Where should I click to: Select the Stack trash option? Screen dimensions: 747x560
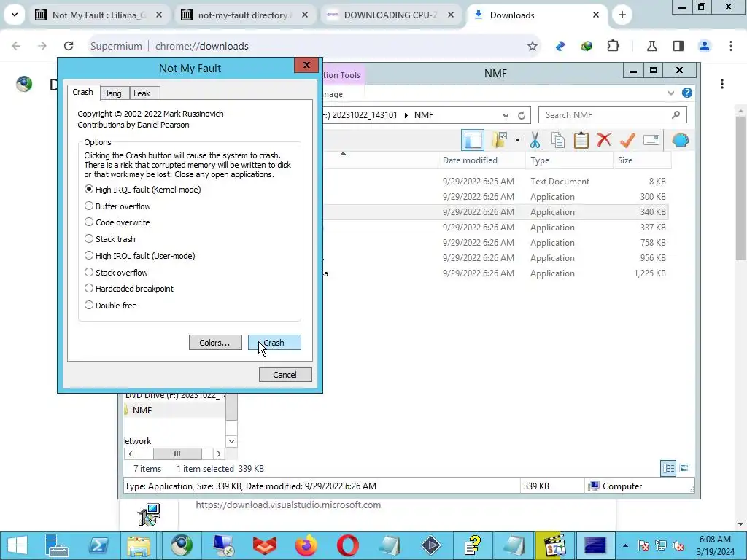(x=109, y=239)
